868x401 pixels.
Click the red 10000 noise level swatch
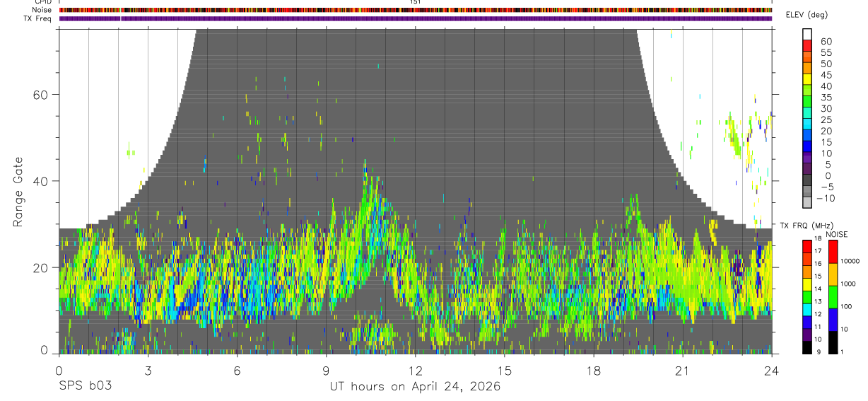pos(833,251)
